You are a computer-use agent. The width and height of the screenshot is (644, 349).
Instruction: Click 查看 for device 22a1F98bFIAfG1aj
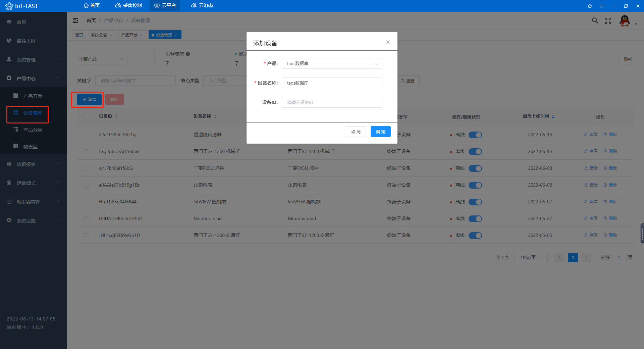pos(591,135)
